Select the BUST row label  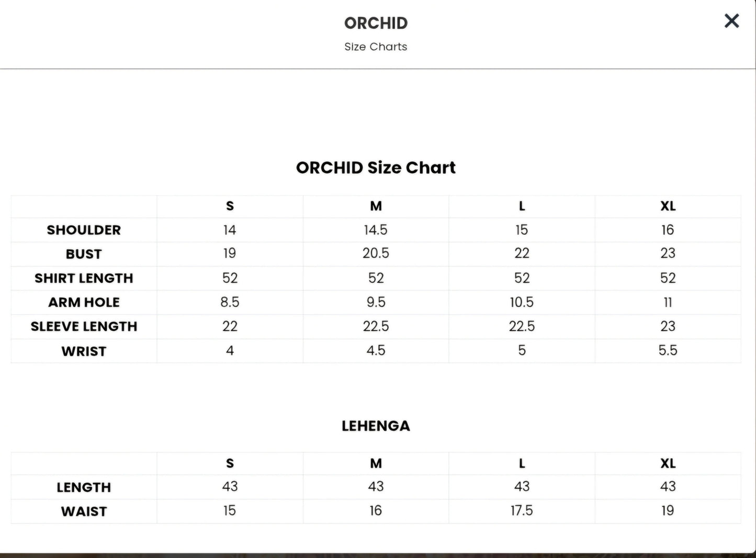tap(84, 254)
